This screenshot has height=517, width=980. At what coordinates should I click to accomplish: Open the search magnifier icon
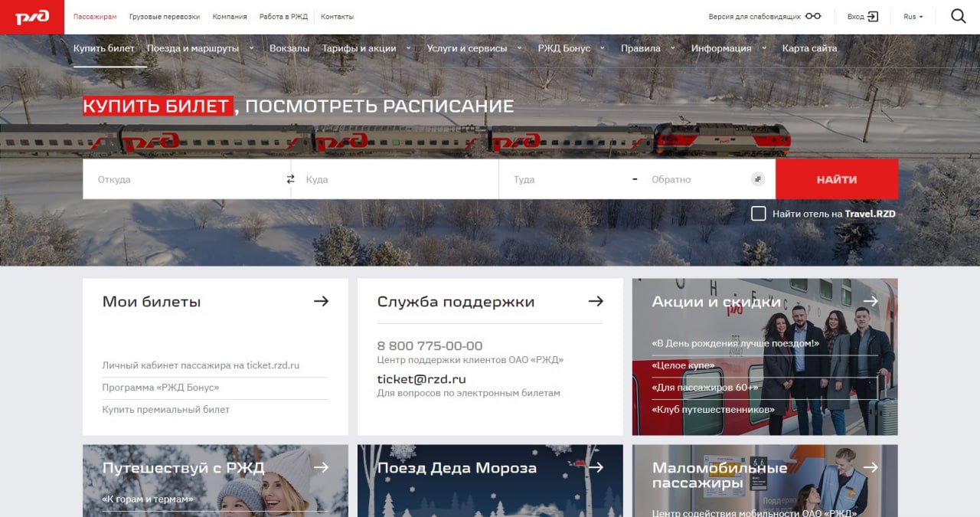(958, 16)
